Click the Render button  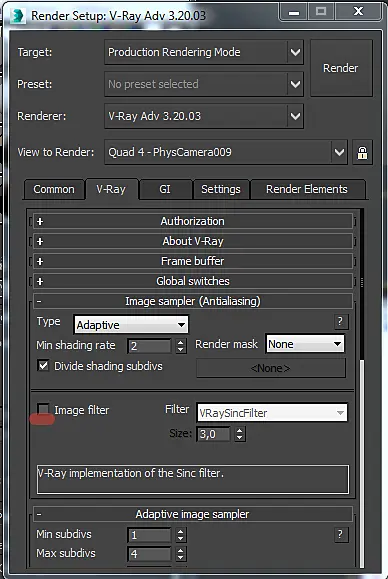tap(341, 68)
